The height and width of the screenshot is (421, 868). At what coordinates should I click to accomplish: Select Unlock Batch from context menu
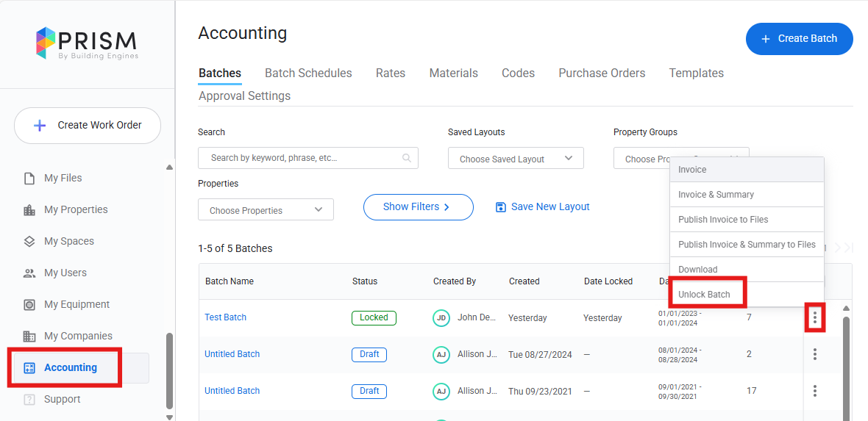coord(705,295)
